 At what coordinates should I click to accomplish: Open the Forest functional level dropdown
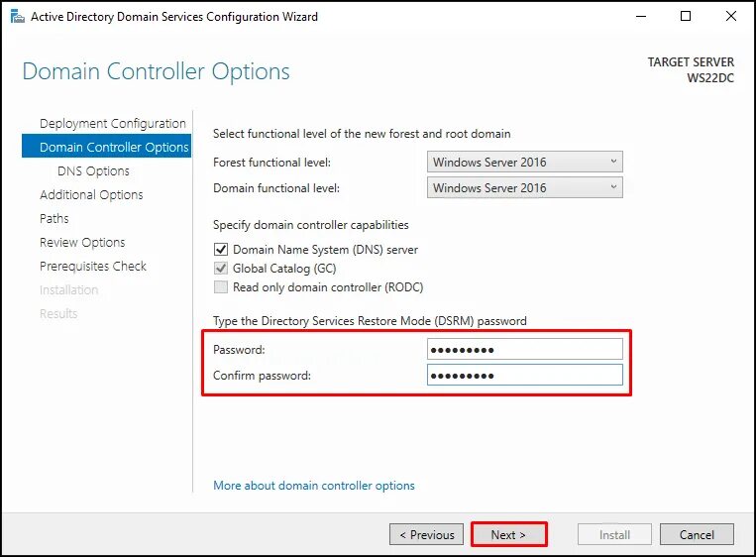point(524,162)
